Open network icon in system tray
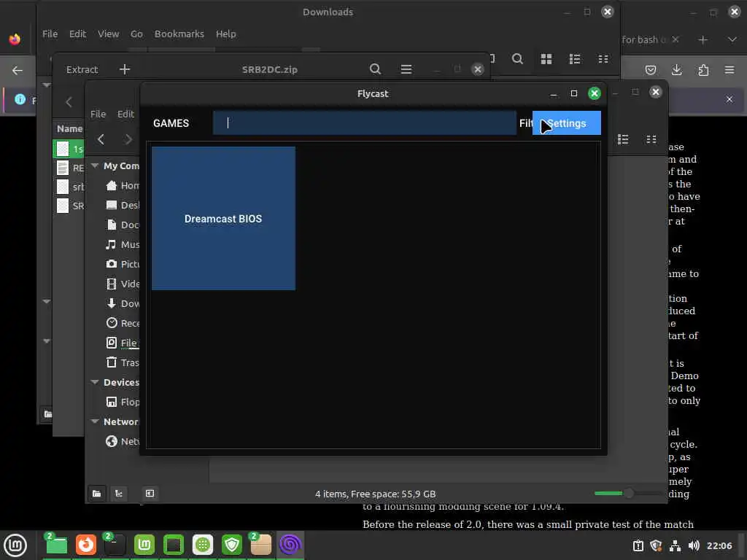 click(675, 545)
